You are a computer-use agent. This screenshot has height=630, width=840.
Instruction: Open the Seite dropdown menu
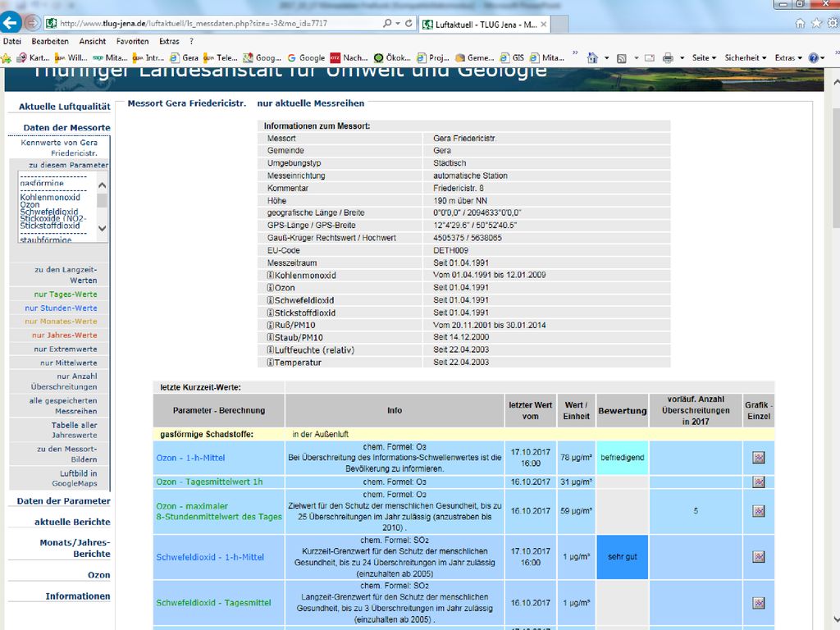pos(704,58)
